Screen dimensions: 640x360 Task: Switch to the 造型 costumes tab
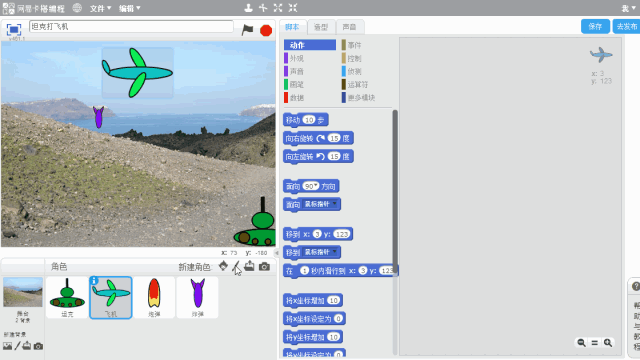(x=321, y=27)
